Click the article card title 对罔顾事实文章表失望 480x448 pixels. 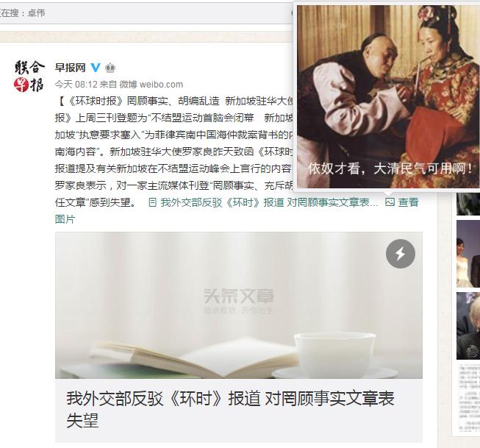pos(230,410)
